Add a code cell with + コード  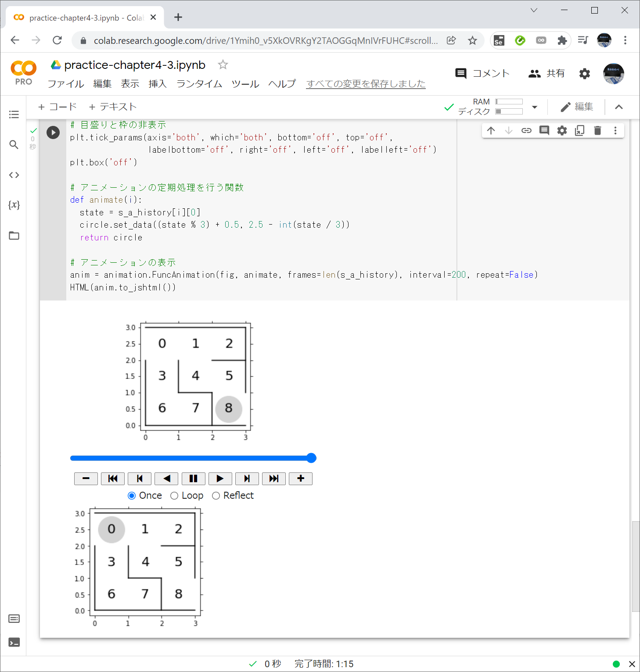(x=58, y=107)
